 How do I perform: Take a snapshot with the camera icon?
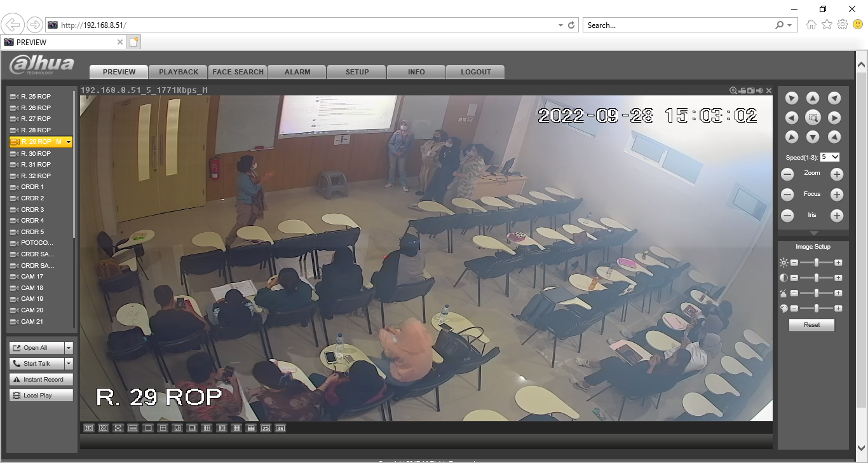751,90
